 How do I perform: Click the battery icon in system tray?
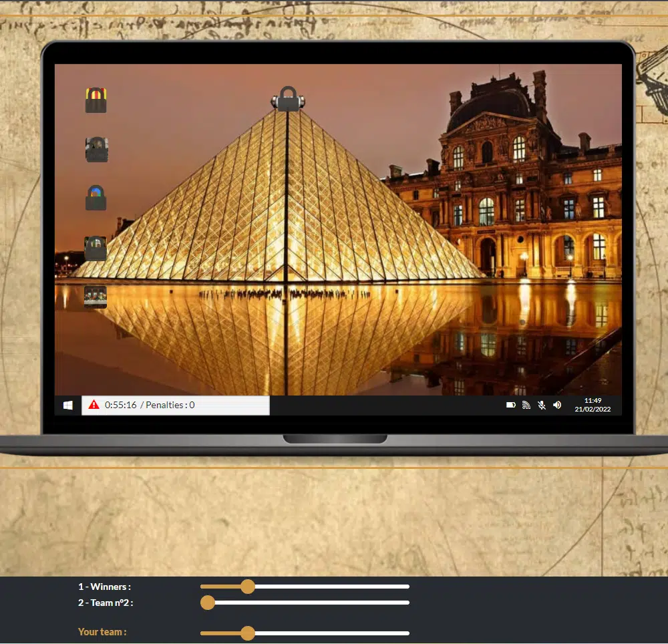[511, 405]
